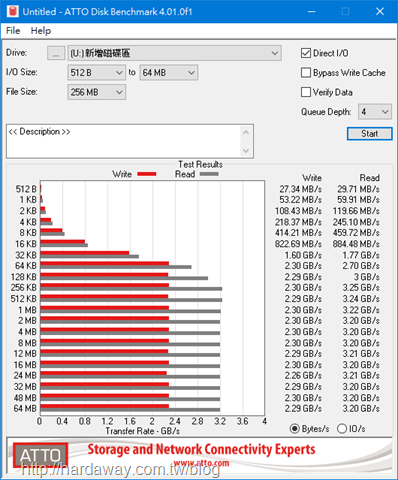
Task: Click the ATTO logo in the banner
Action: point(41,455)
